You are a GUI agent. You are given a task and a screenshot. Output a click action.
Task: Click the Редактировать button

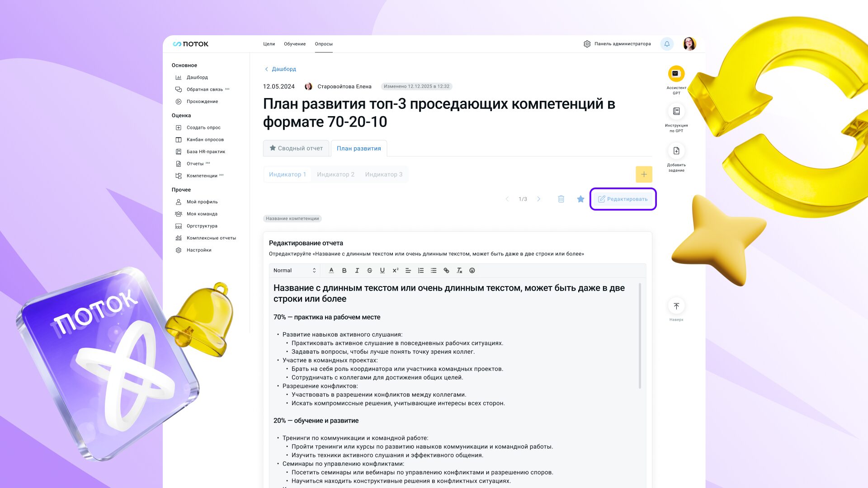click(x=623, y=199)
